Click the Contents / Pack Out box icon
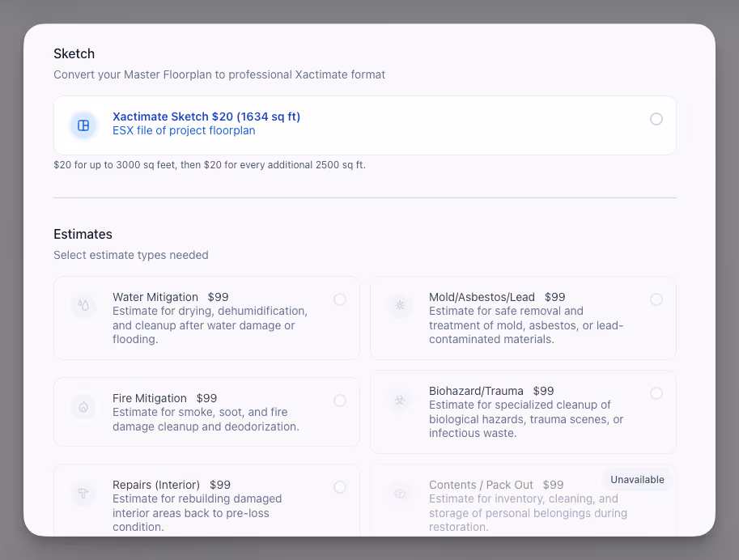 pos(400,494)
